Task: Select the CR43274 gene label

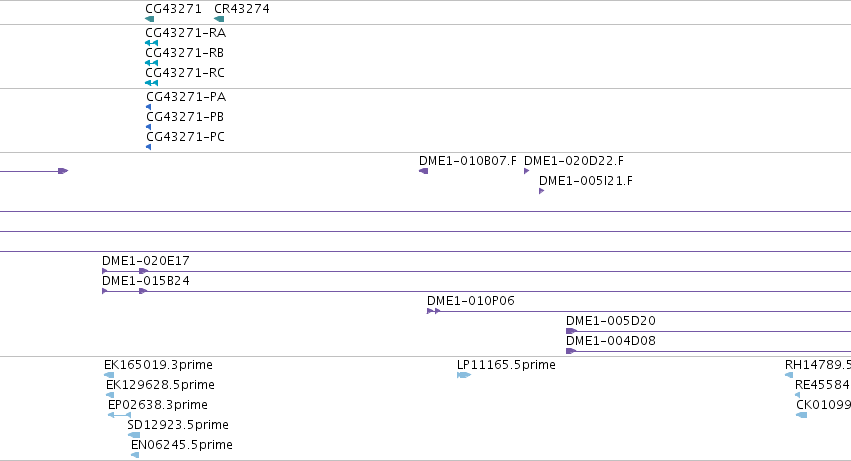Action: pos(242,9)
